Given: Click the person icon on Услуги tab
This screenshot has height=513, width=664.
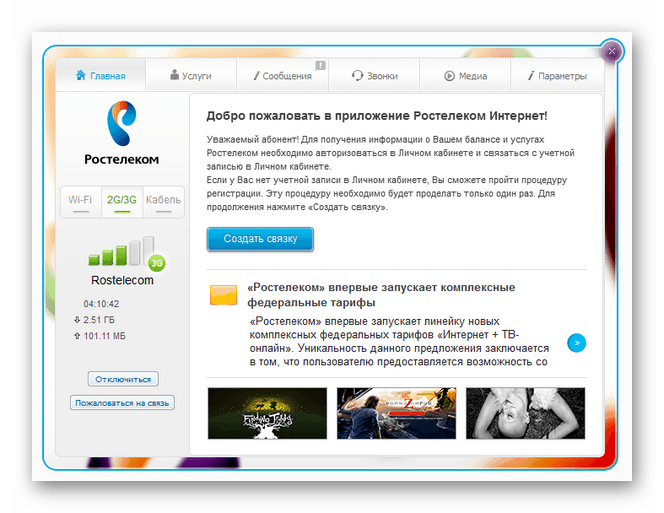Looking at the screenshot, I should (174, 75).
